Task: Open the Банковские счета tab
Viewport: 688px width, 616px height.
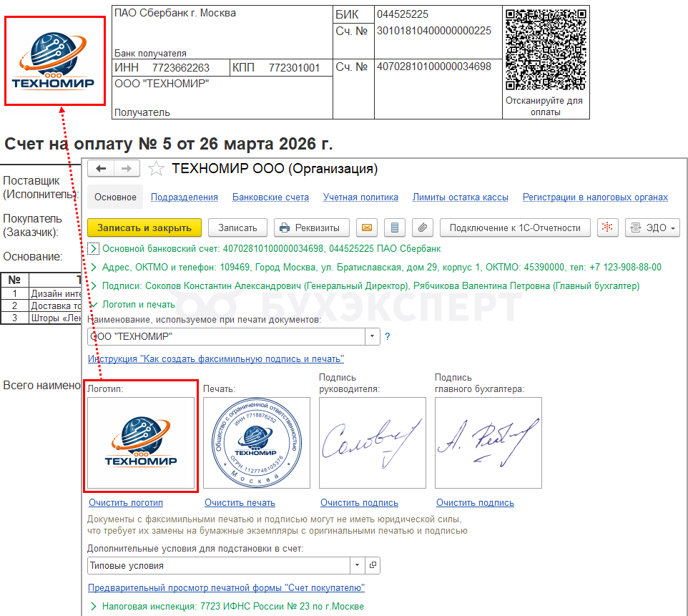Action: click(270, 197)
